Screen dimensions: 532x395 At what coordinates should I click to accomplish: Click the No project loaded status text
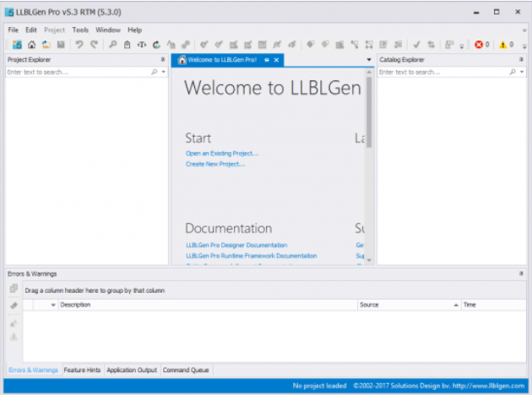pyautogui.click(x=319, y=386)
